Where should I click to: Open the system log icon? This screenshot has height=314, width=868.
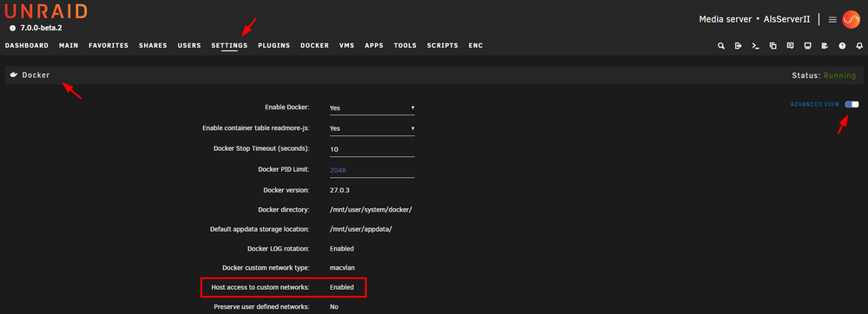(825, 46)
